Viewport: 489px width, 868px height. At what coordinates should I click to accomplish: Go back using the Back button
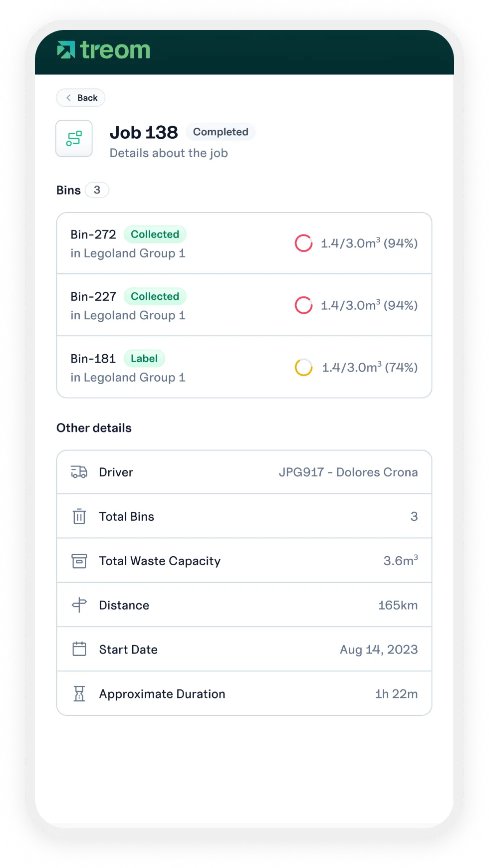click(x=81, y=98)
